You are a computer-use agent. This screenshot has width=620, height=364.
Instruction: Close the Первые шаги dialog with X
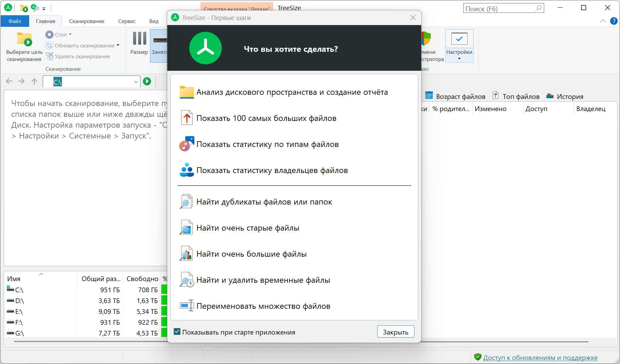413,18
